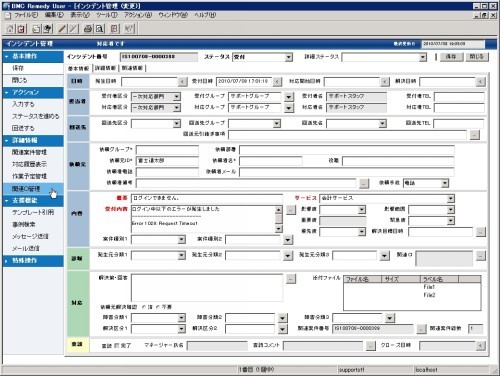500x376 pixels.
Task: Switch to the 詳細情報 tab
Action: pos(105,68)
